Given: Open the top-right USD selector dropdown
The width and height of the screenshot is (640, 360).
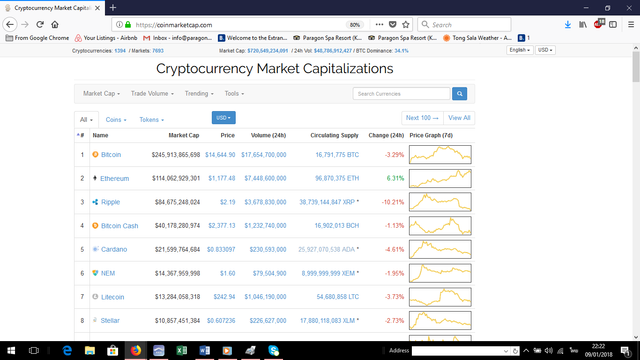Looking at the screenshot, I should [545, 50].
